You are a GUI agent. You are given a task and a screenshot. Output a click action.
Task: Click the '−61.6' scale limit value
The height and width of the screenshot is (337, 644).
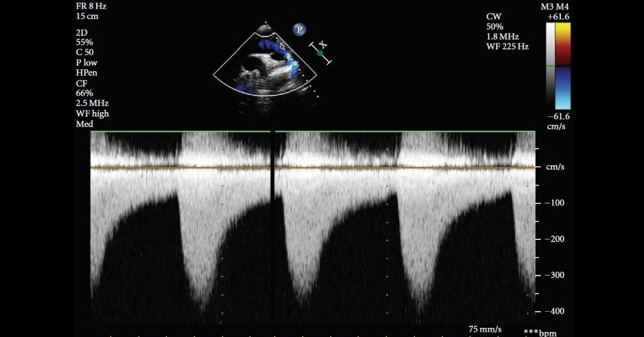coord(558,116)
